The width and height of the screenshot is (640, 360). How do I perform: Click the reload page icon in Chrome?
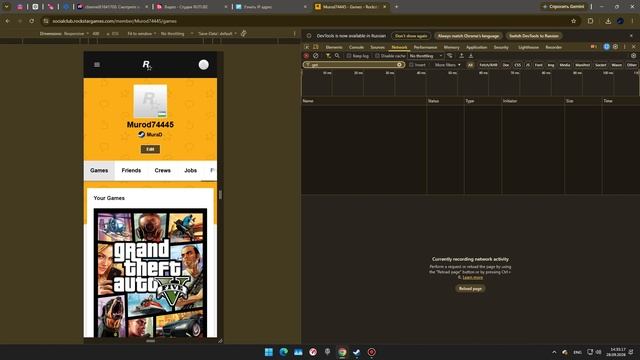click(32, 21)
